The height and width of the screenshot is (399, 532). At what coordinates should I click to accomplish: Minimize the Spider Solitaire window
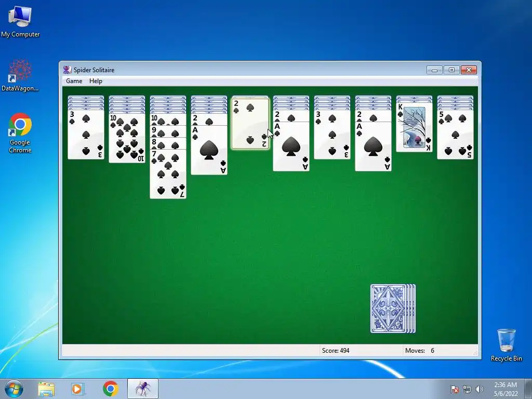click(x=434, y=70)
